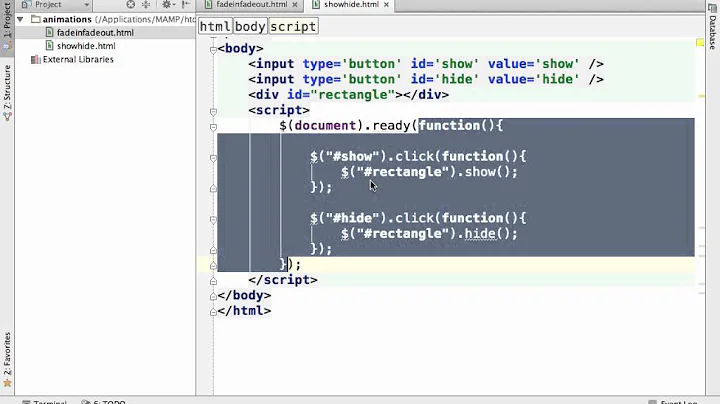Viewport: 720px width, 404px height.
Task: Switch to the fadeinfadeout.html tab
Action: coord(252,5)
